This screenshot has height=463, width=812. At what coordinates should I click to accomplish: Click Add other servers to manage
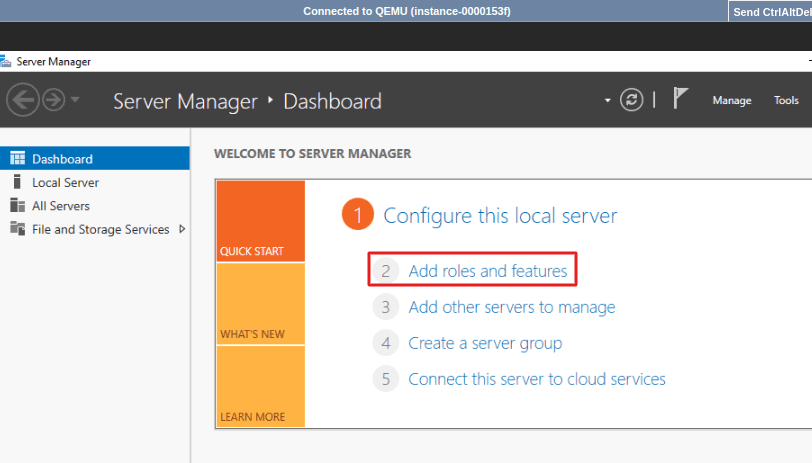click(512, 307)
